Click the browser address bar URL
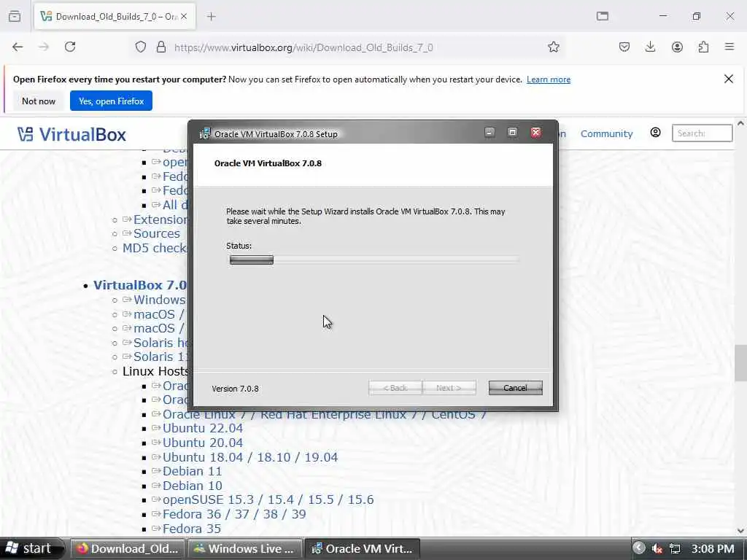Image resolution: width=747 pixels, height=560 pixels. (303, 47)
